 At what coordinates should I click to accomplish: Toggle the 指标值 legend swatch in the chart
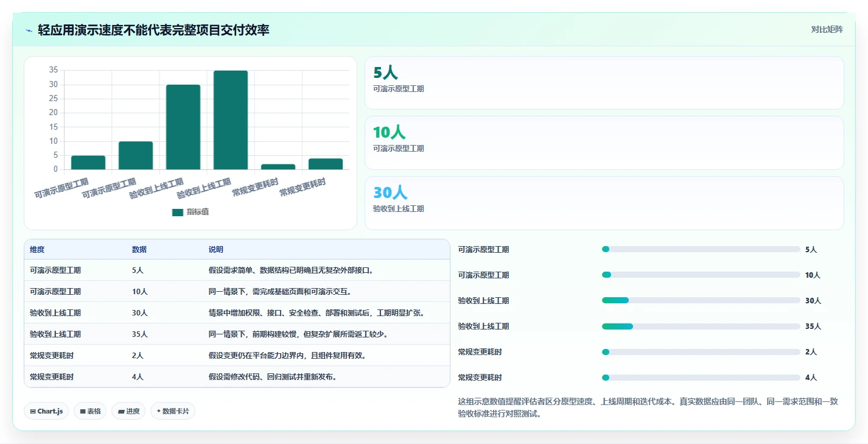click(x=178, y=212)
